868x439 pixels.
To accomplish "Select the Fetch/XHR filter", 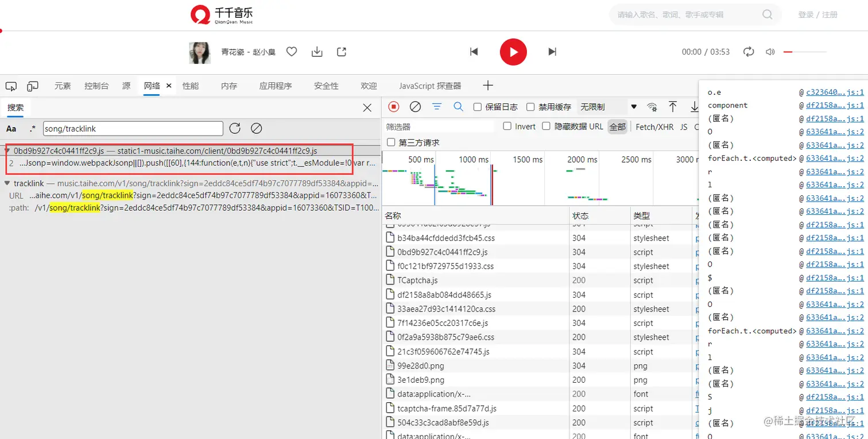I will click(654, 127).
